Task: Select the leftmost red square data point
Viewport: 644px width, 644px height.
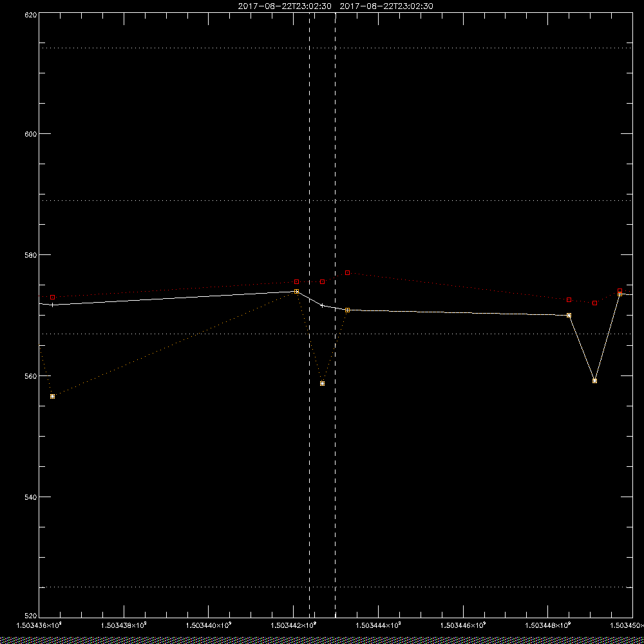Action: point(53,297)
